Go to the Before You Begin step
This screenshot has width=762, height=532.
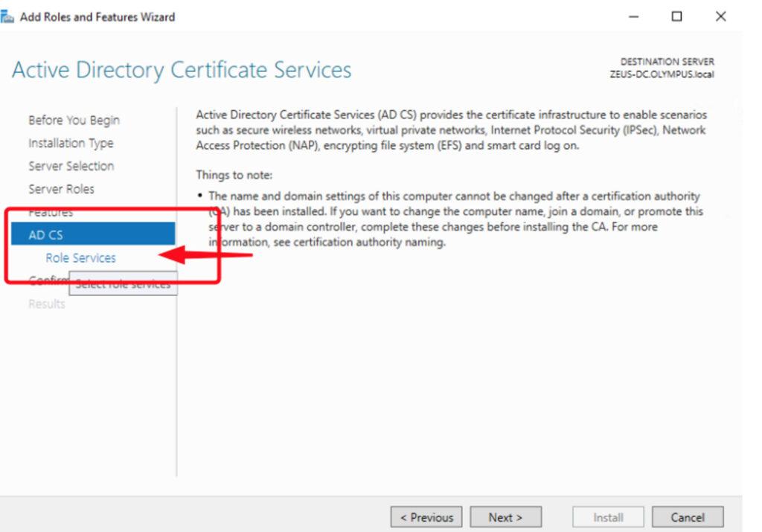click(x=74, y=120)
